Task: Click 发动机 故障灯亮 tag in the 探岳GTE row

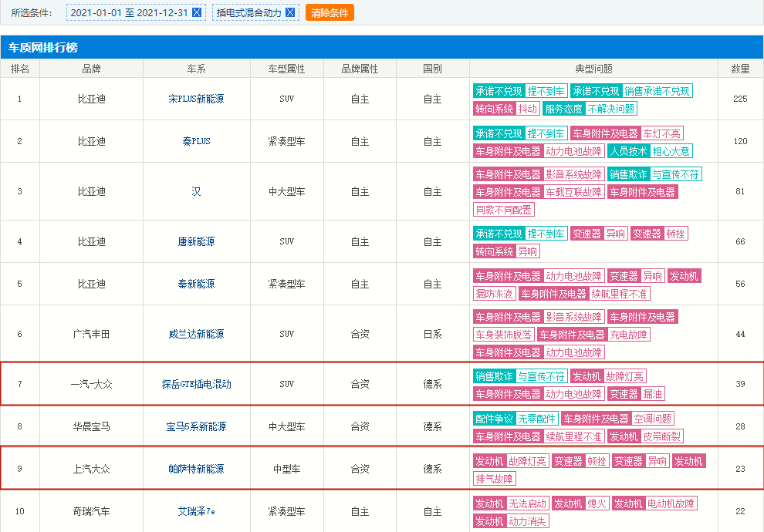Action: coord(608,376)
